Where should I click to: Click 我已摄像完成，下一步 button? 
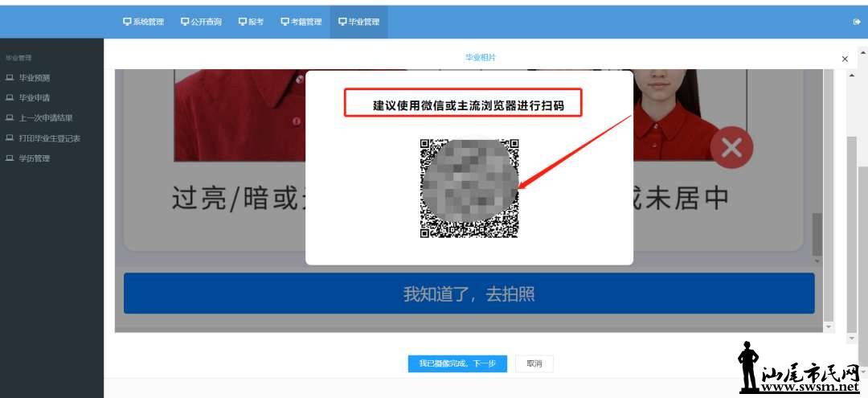tap(457, 363)
